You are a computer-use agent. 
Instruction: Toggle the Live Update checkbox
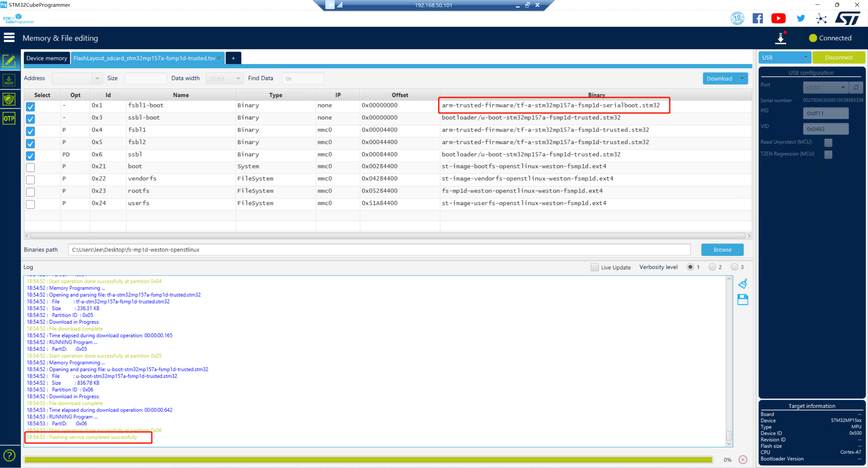594,267
